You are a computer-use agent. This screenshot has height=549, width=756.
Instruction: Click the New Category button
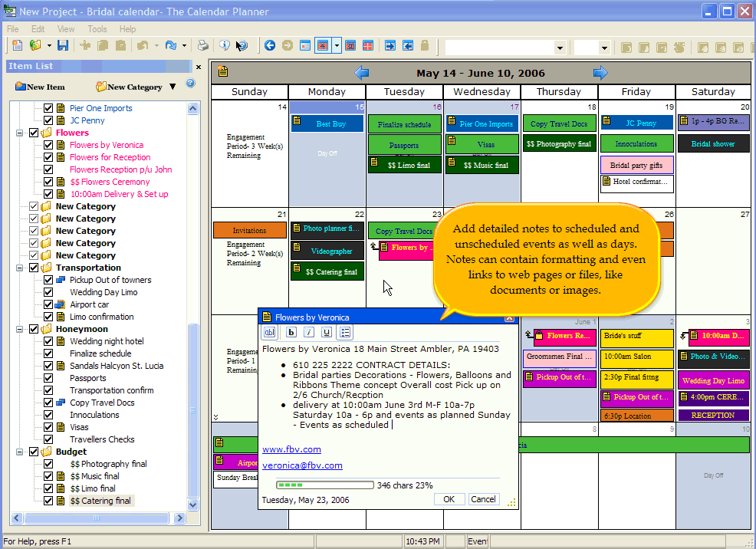[130, 87]
